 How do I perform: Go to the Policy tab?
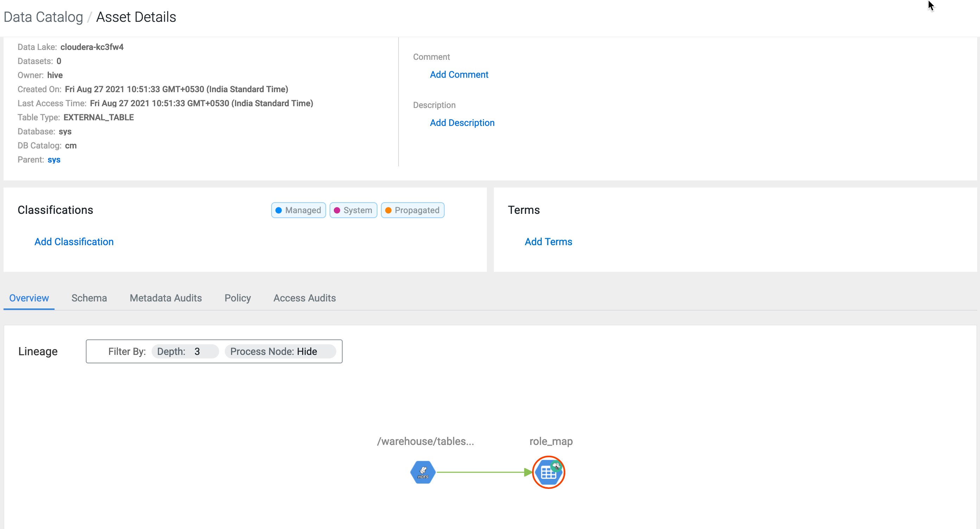coord(237,298)
